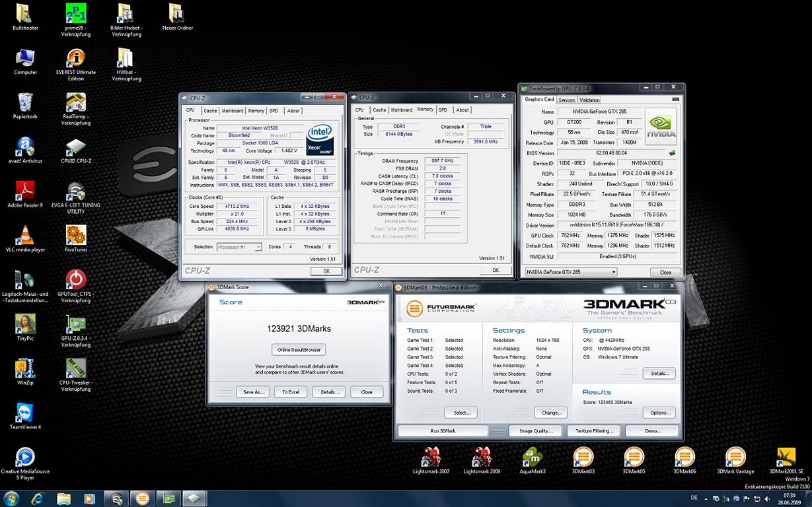Open Neuer Ordner folder
This screenshot has height=507, width=812.
point(177,13)
